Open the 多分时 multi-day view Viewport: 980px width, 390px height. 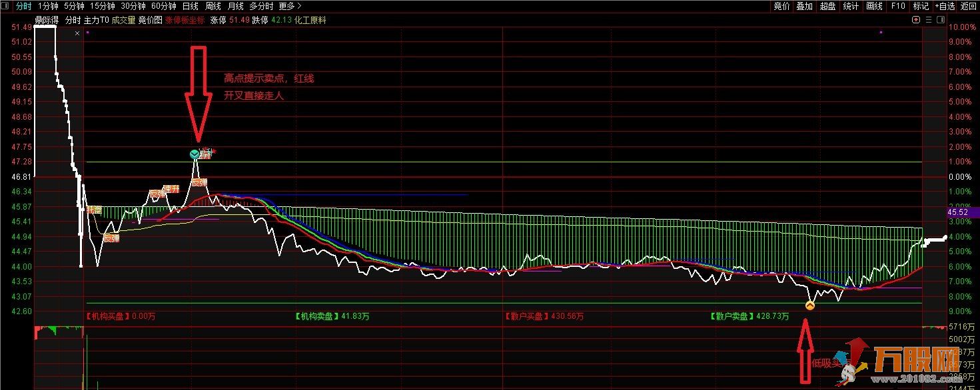tap(261, 6)
